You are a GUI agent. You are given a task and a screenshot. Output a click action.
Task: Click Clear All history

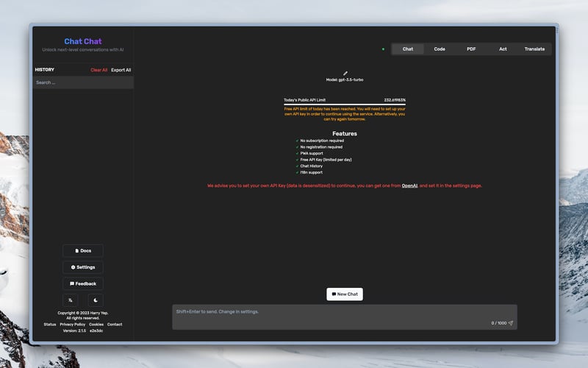(x=99, y=70)
